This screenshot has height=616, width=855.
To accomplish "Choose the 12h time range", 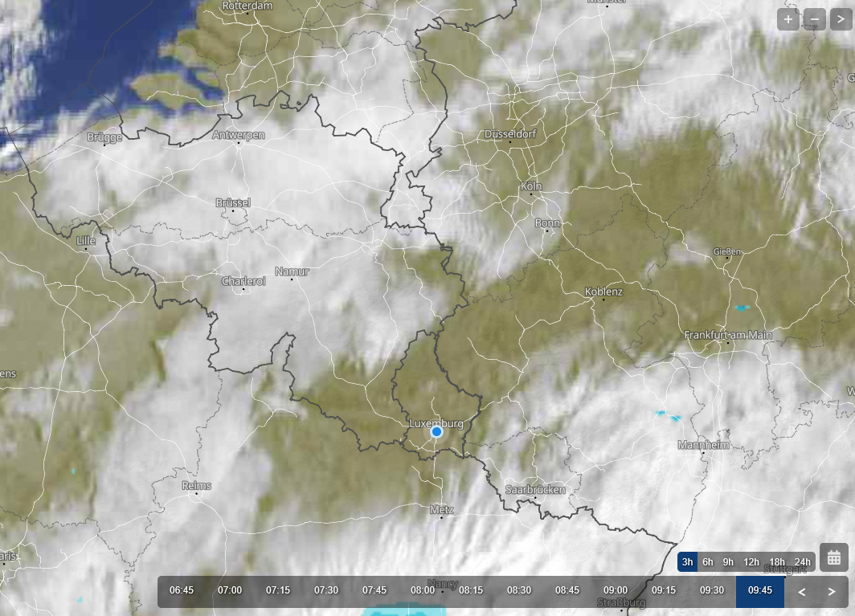I will 751,562.
